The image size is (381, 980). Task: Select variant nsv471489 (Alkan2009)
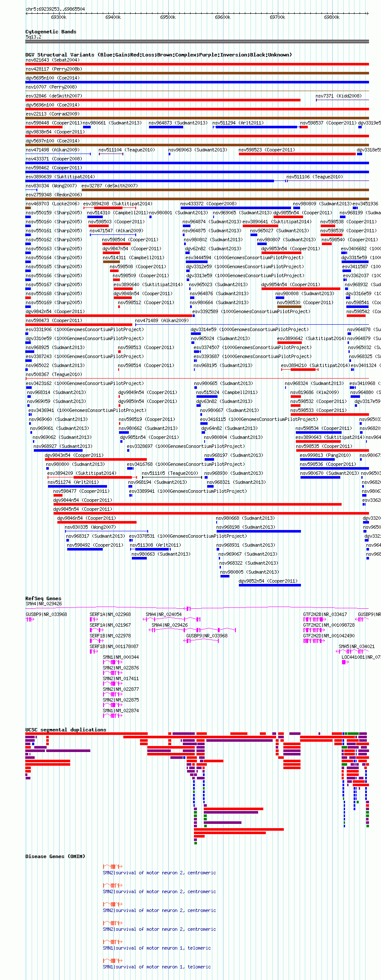pos(162,320)
